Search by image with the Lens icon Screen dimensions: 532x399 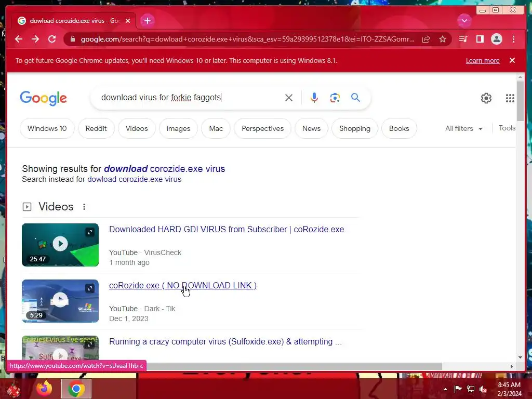click(x=335, y=98)
